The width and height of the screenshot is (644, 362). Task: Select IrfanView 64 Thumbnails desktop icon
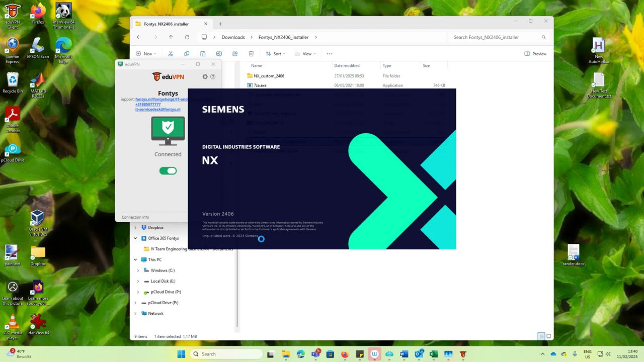coord(63,15)
